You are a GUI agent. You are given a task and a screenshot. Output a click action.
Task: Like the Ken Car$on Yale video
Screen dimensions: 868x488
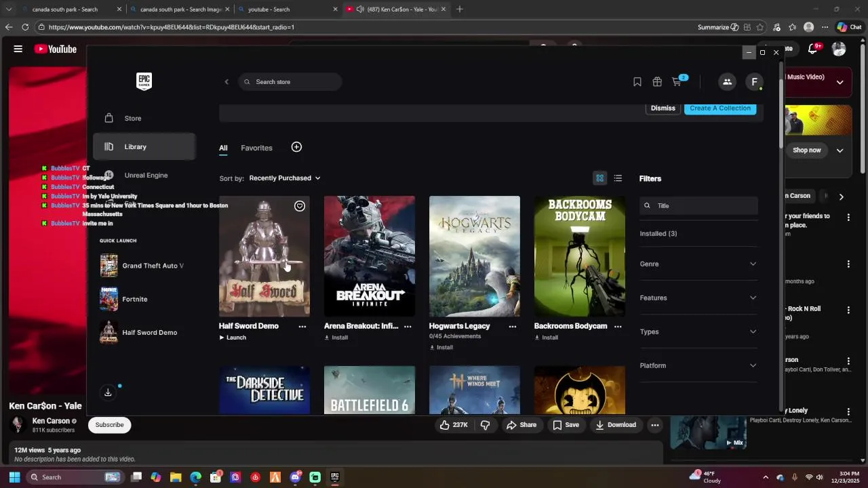pyautogui.click(x=453, y=425)
